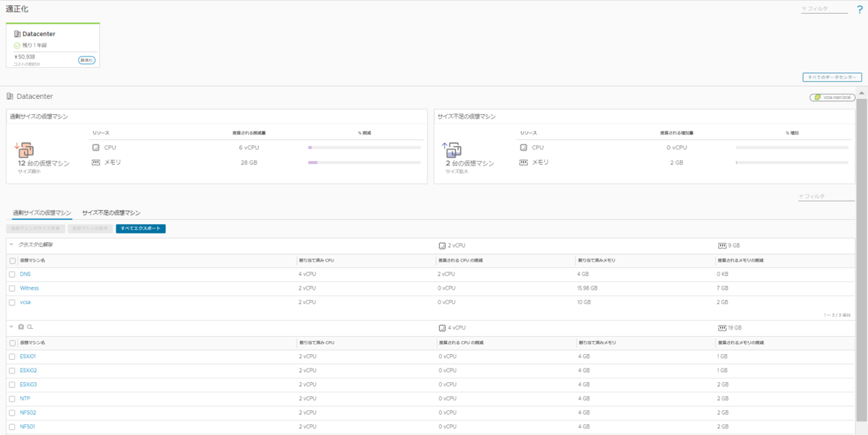
Task: Open the NFS01 virtual machine link
Action: [27, 426]
